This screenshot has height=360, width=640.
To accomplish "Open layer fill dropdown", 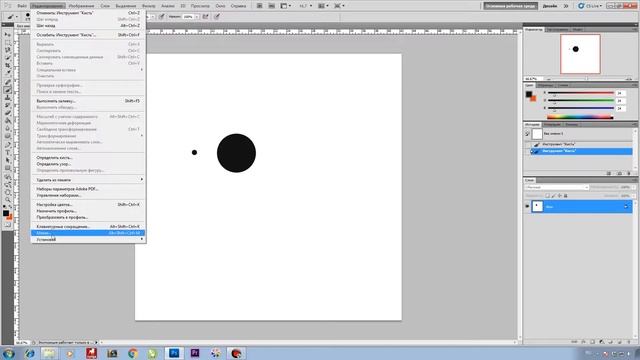I will [633, 196].
